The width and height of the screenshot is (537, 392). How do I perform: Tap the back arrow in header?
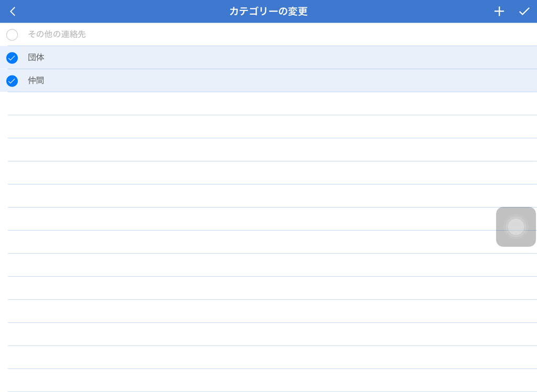13,12
